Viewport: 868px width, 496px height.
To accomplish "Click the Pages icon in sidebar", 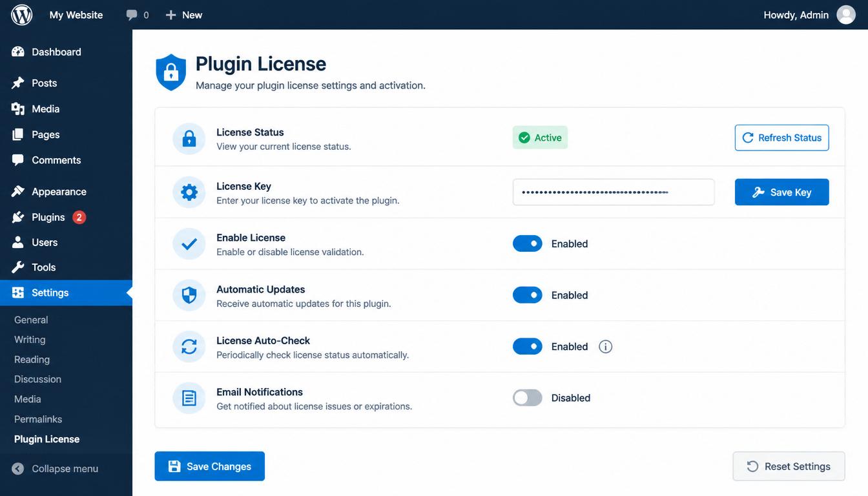I will [18, 134].
